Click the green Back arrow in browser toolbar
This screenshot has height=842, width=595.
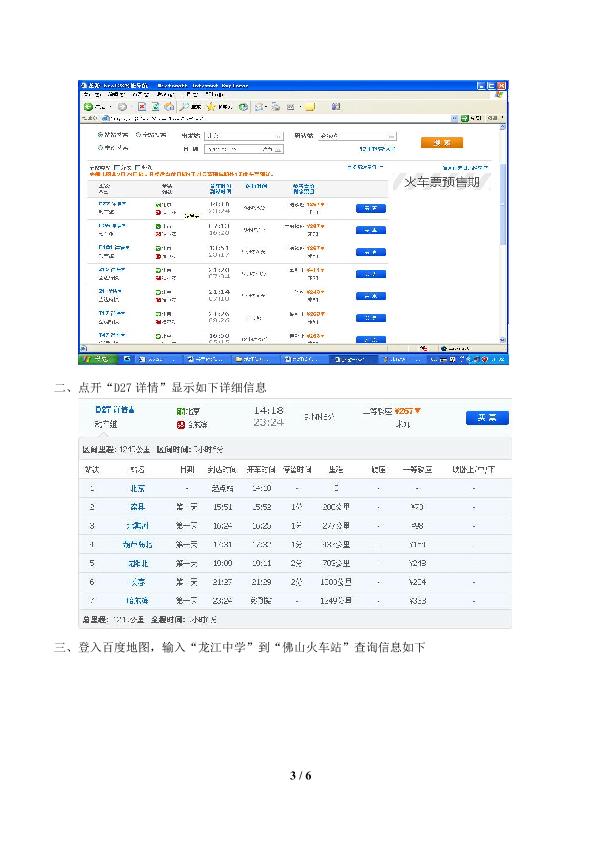(88, 107)
